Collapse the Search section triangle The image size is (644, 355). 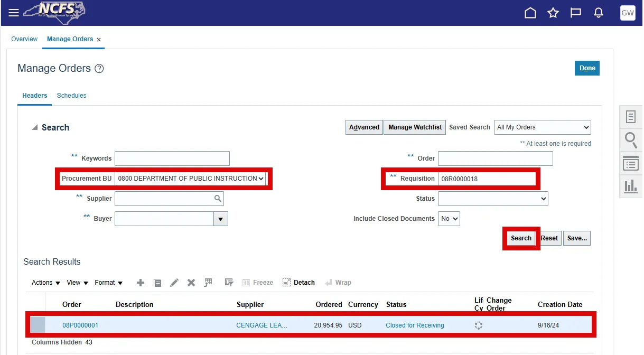(35, 128)
